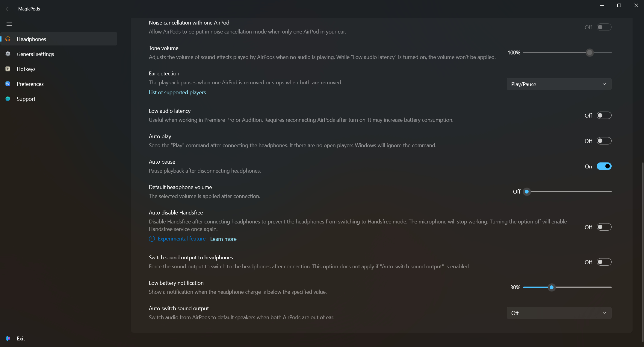Click the back arrow icon
This screenshot has height=347, width=644.
8,9
